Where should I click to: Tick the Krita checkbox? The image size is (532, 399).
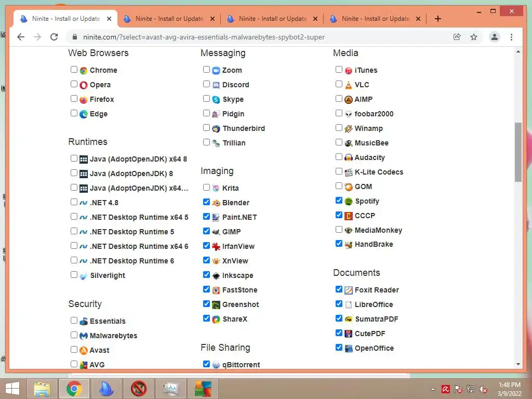pyautogui.click(x=206, y=187)
